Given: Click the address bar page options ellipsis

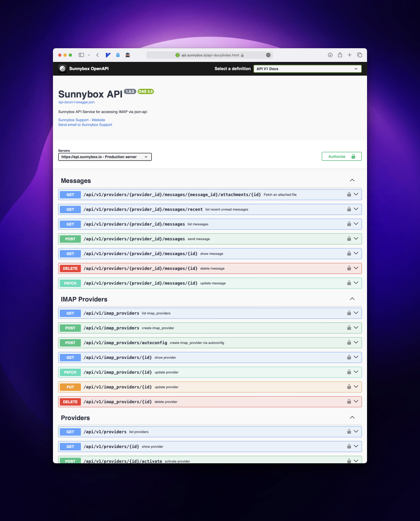Looking at the screenshot, I should (x=268, y=55).
